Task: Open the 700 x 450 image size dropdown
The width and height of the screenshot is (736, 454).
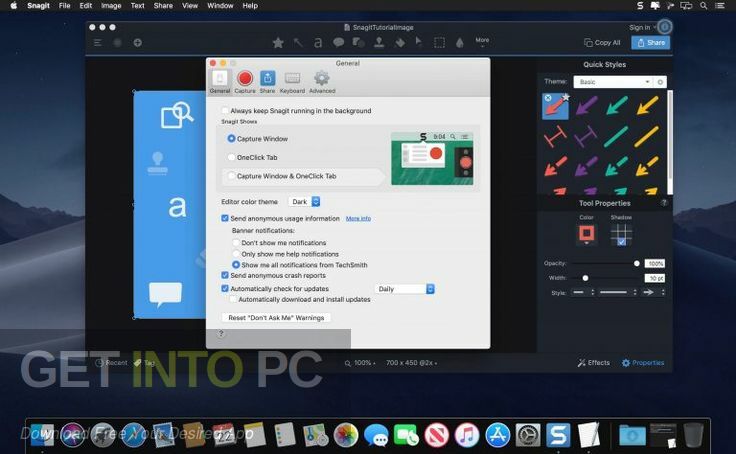Action: 412,363
